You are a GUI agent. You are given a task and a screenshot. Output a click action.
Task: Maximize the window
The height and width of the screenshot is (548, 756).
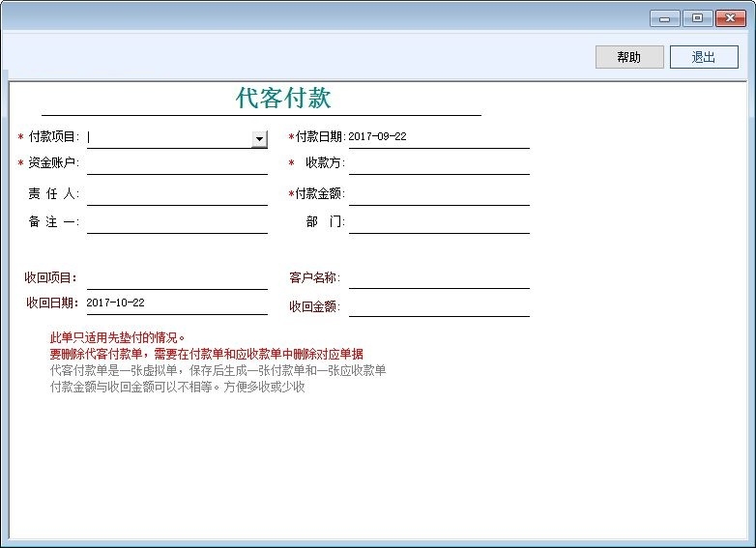click(x=696, y=17)
